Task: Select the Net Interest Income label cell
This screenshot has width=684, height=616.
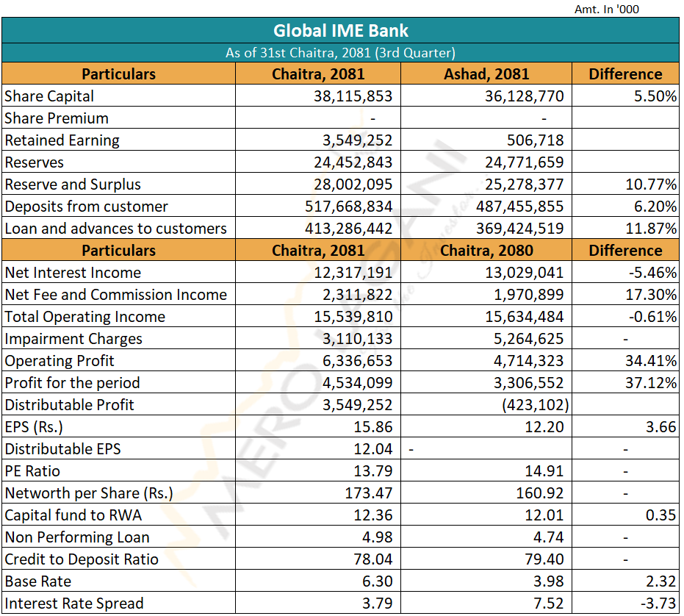Action: point(73,273)
